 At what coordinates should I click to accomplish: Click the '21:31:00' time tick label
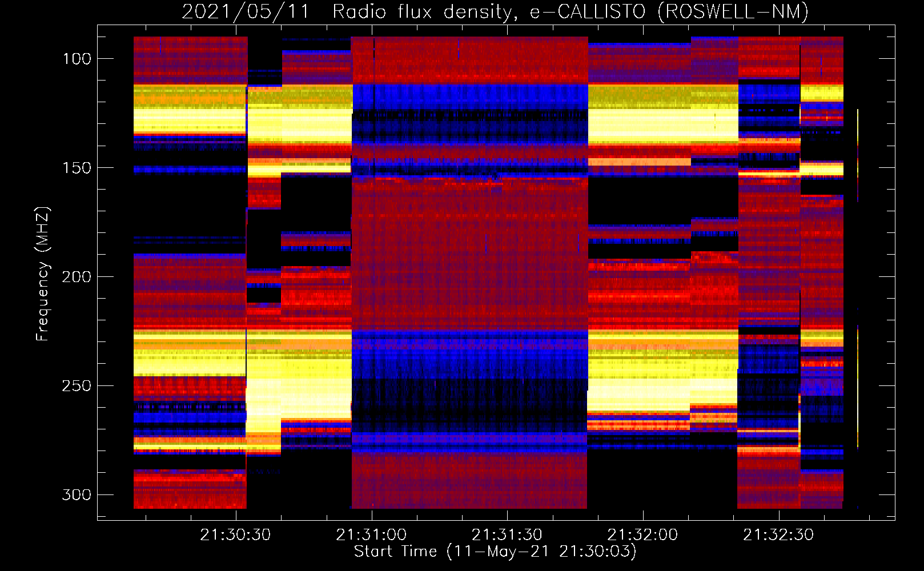click(x=371, y=535)
